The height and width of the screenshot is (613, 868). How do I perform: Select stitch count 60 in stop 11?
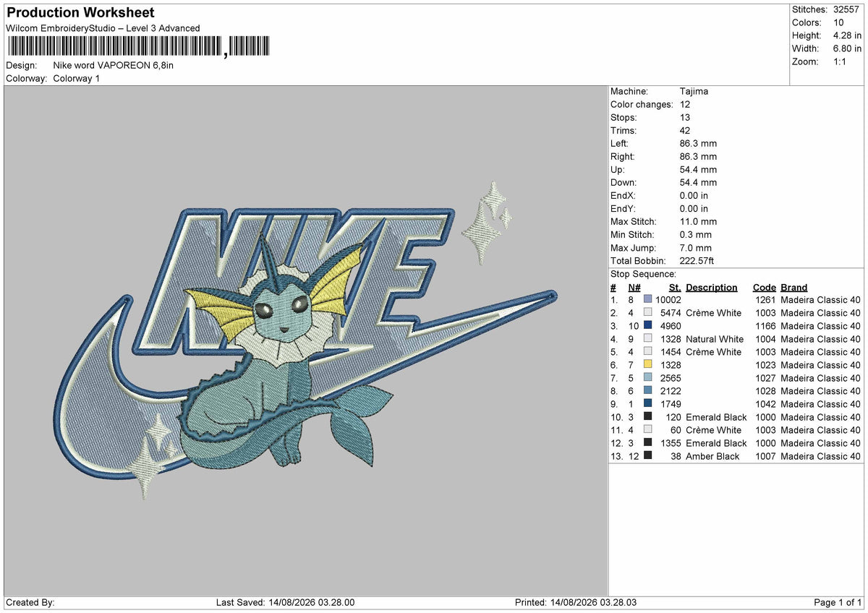(x=676, y=430)
